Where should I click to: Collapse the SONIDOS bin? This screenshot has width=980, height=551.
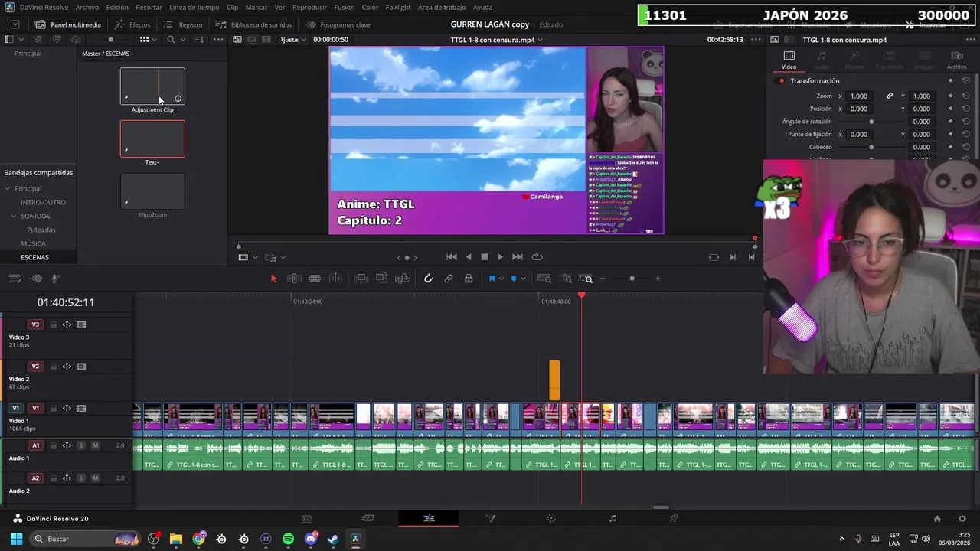14,216
